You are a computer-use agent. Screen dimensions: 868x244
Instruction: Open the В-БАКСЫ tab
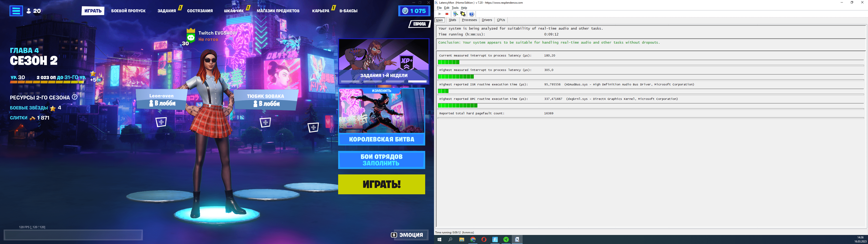[x=348, y=11]
